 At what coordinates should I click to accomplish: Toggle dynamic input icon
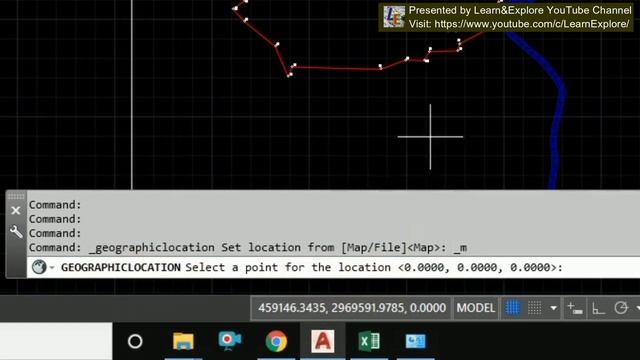click(x=575, y=308)
